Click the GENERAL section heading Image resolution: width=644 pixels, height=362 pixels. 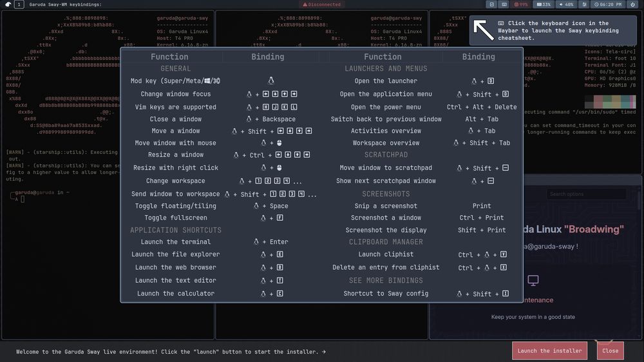point(175,69)
